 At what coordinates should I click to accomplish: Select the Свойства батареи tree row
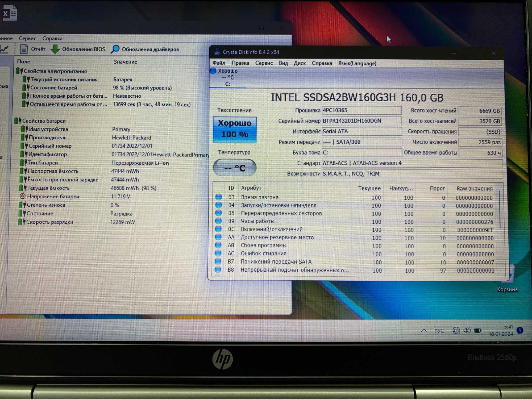40,120
